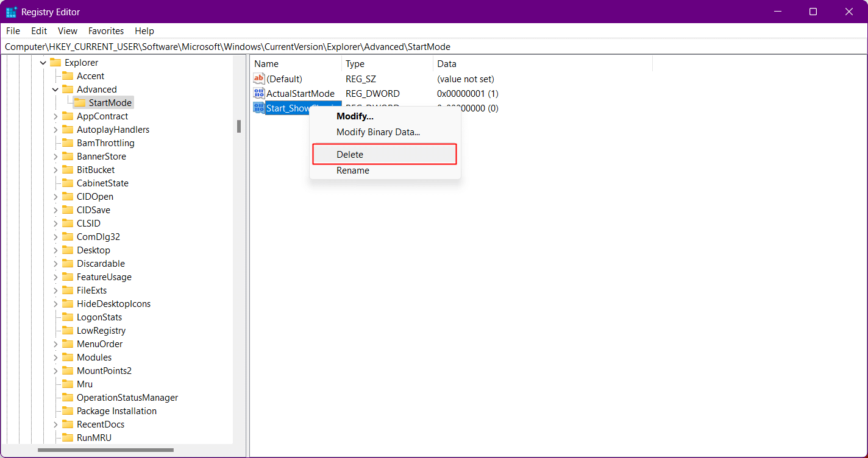
Task: Click the FileExts folder icon
Action: [68, 291]
